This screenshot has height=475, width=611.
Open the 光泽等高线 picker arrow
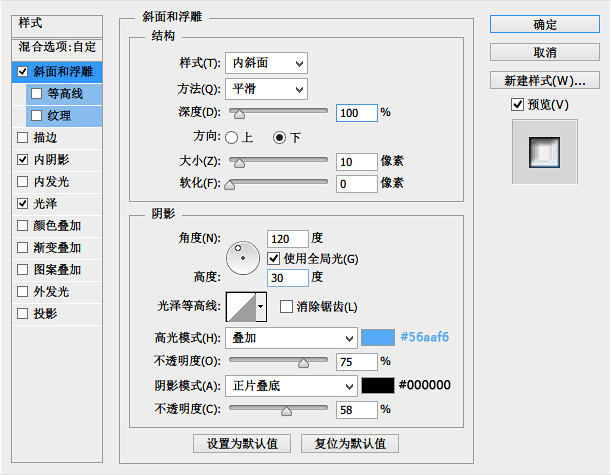(x=261, y=307)
